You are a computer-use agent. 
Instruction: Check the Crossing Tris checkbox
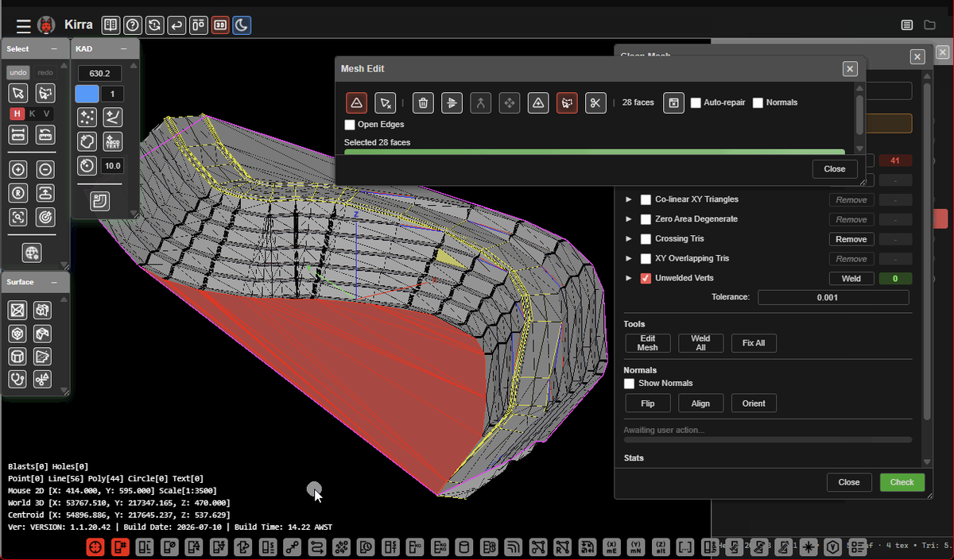[x=646, y=239]
